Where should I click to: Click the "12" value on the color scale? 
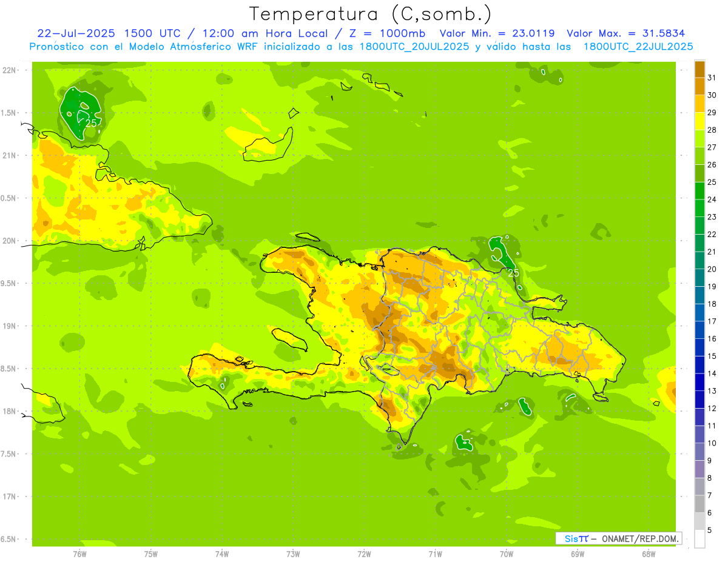712,408
